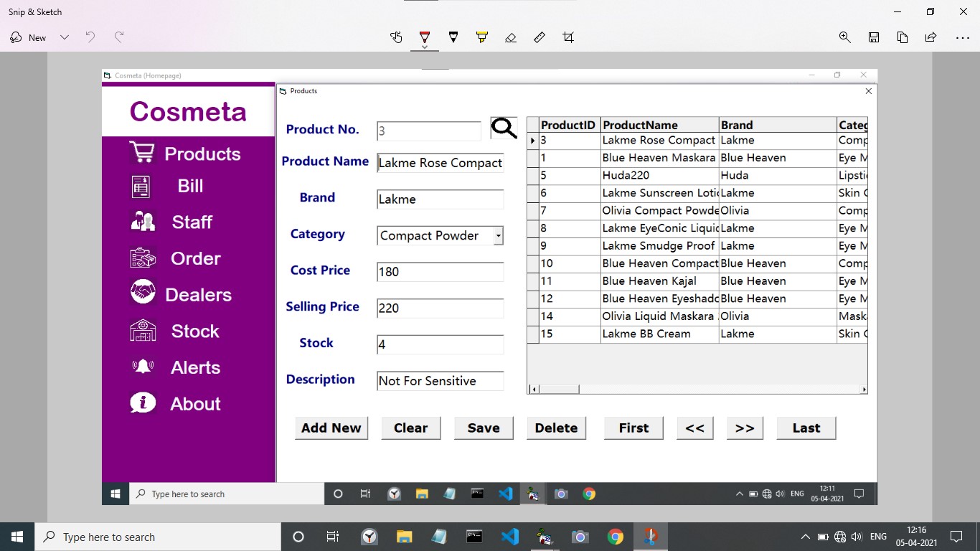This screenshot has height=551, width=980.
Task: Click the Delete button
Action: [x=556, y=428]
